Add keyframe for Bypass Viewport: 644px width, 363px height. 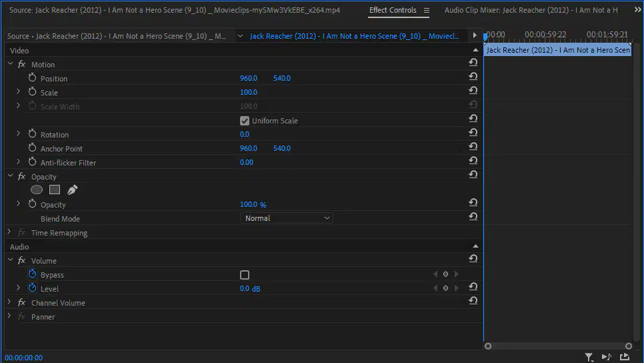(445, 274)
